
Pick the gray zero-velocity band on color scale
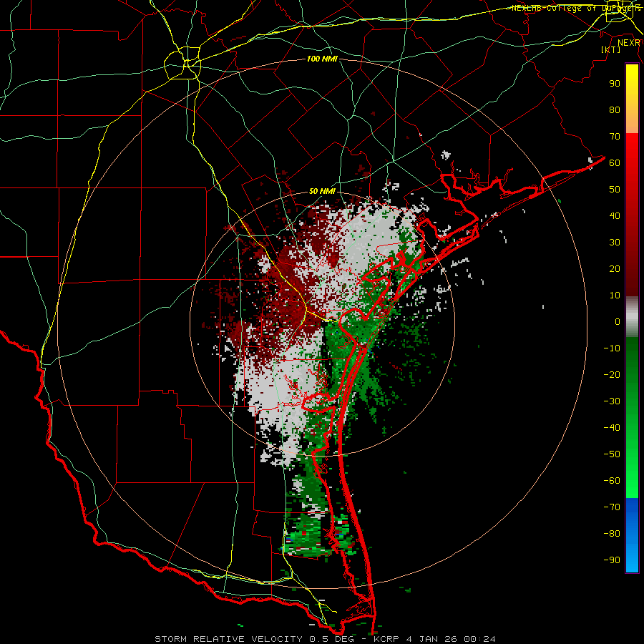[x=632, y=317]
